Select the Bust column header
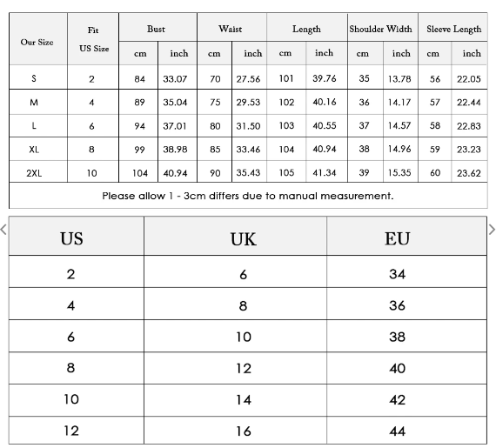Image resolution: width=496 pixels, height=448 pixels. [158, 27]
